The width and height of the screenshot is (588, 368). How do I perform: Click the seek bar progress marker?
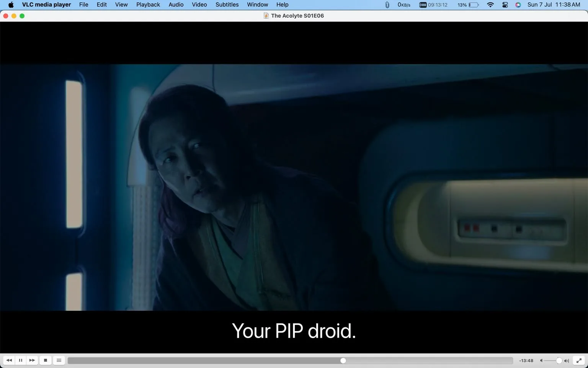[x=343, y=360]
